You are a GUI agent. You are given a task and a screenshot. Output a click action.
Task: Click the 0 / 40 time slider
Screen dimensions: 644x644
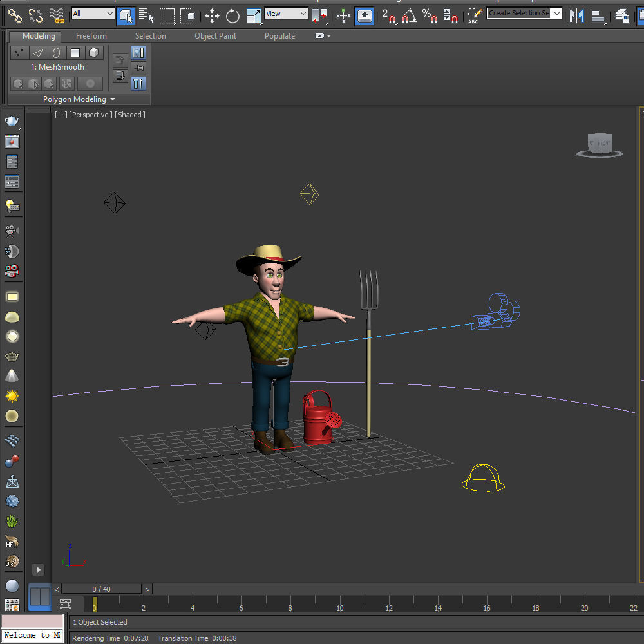coord(102,589)
